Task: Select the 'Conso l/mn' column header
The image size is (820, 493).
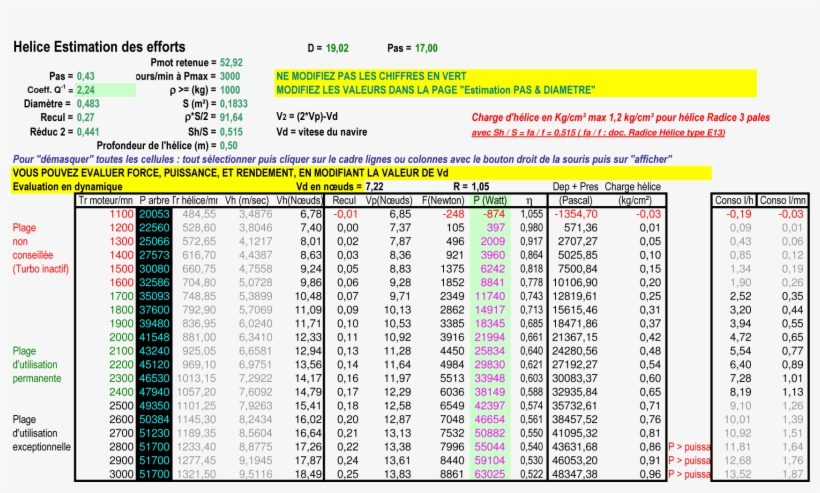Action: pyautogui.click(x=783, y=200)
